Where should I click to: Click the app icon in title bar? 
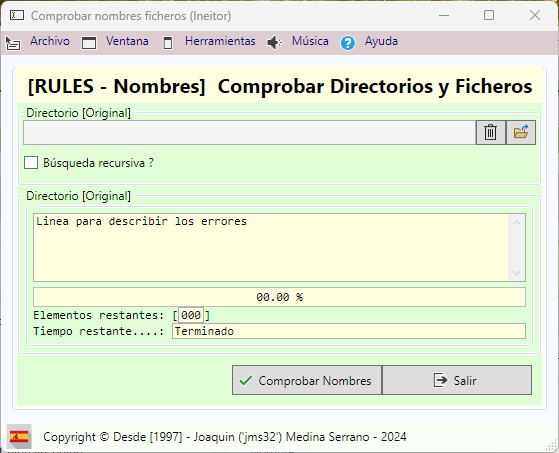click(17, 15)
